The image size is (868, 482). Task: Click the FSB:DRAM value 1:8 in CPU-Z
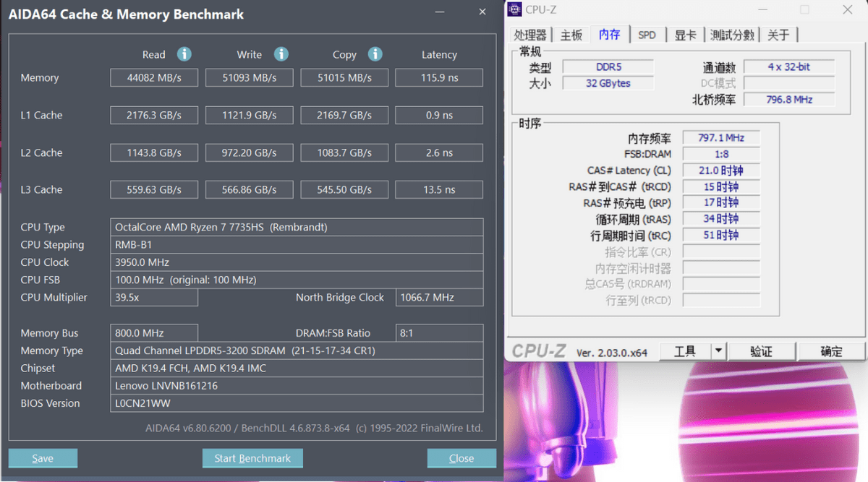click(x=721, y=154)
